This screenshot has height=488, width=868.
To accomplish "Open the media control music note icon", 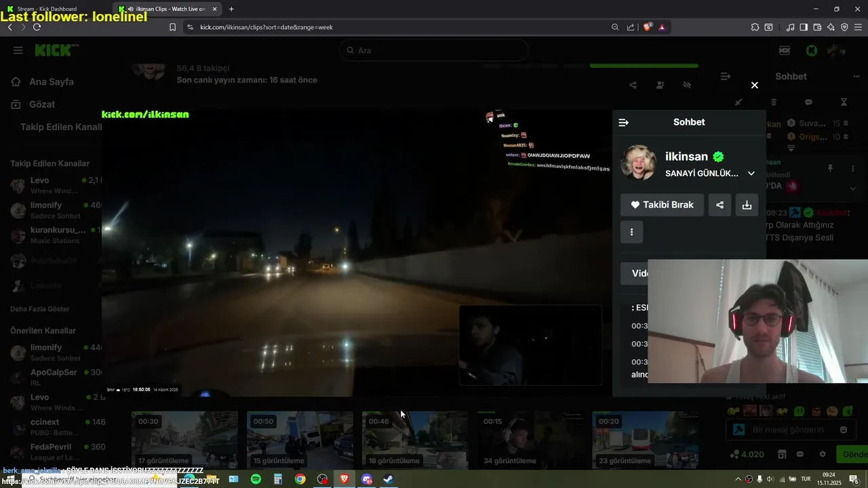I will [x=790, y=27].
